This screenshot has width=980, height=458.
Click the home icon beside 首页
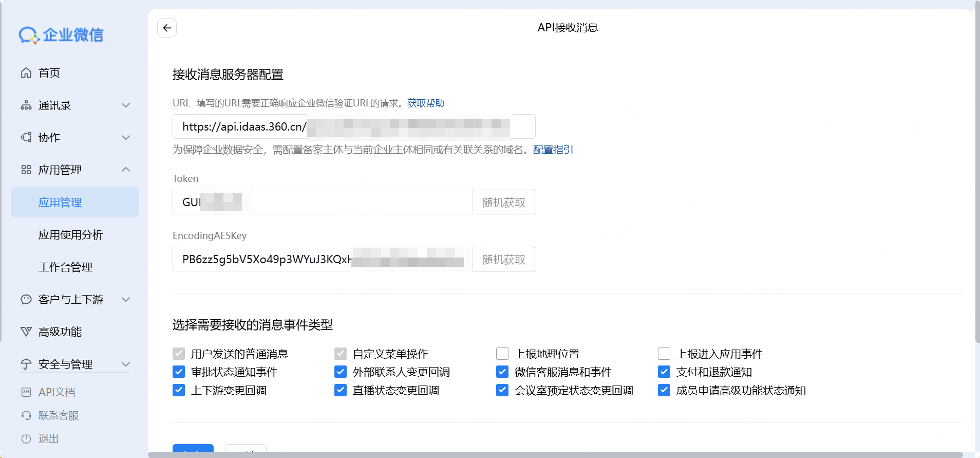tap(26, 73)
